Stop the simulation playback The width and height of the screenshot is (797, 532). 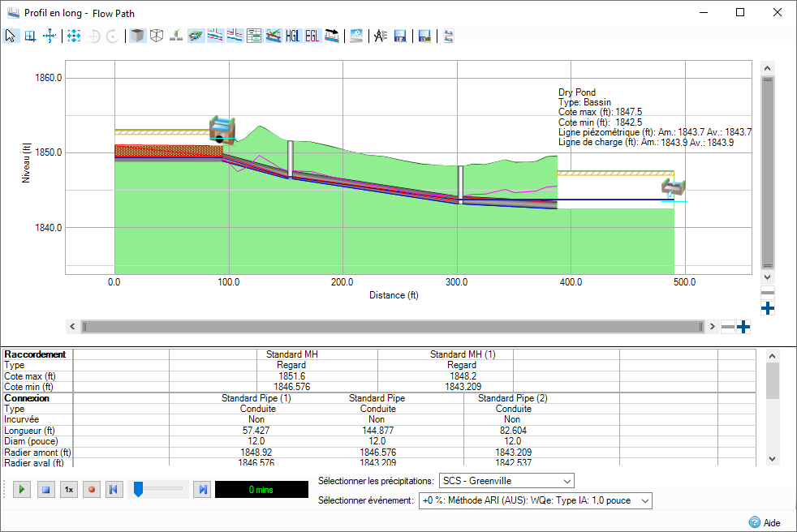(x=45, y=490)
